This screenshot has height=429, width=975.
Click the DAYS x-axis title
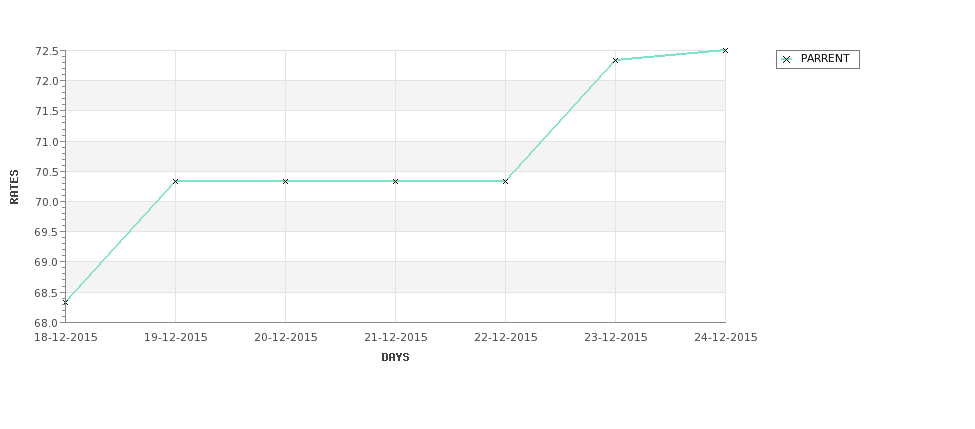pos(395,357)
